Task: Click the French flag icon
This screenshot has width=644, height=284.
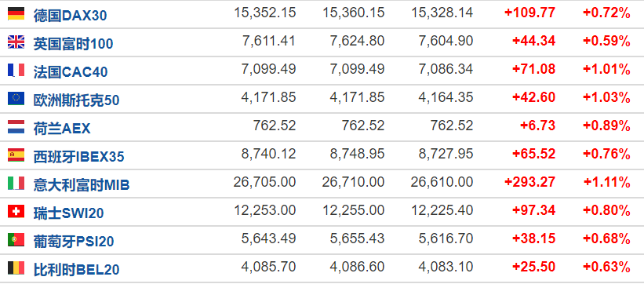Action: click(16, 71)
